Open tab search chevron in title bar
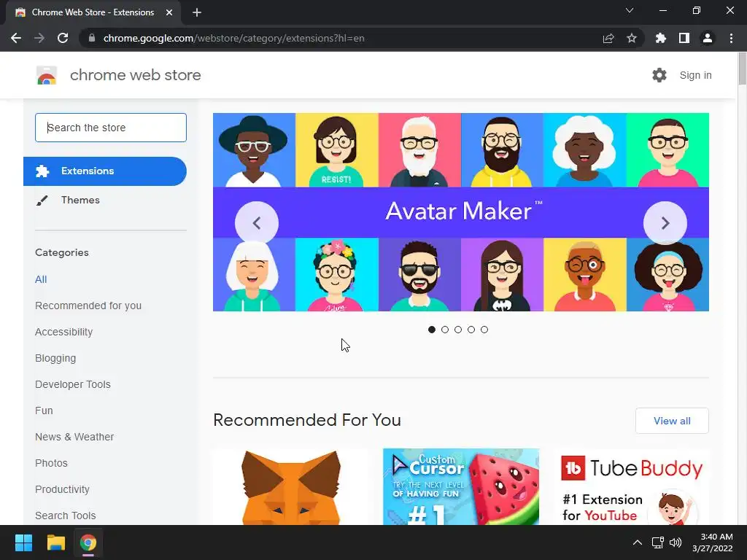Screen dimensions: 747x560 [630, 10]
